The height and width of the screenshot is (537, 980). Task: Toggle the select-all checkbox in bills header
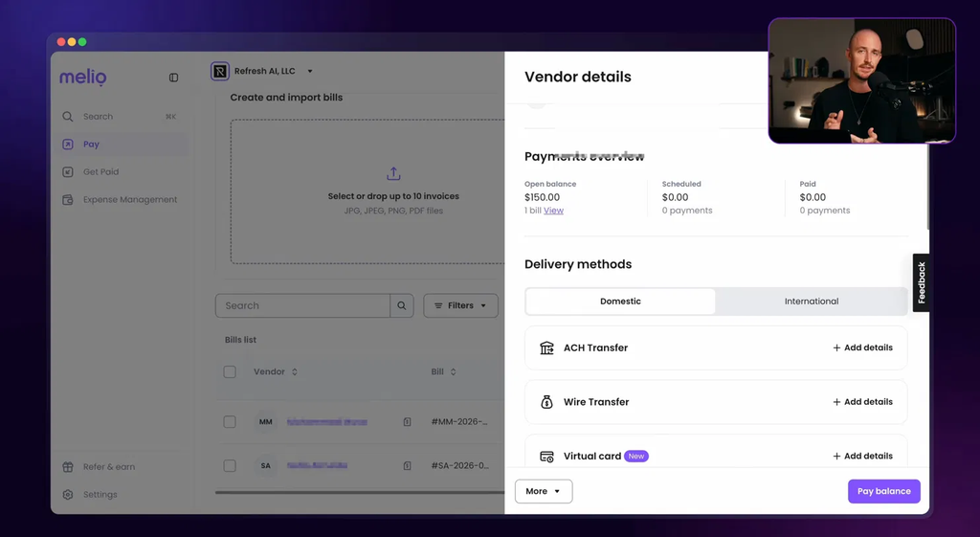click(230, 372)
